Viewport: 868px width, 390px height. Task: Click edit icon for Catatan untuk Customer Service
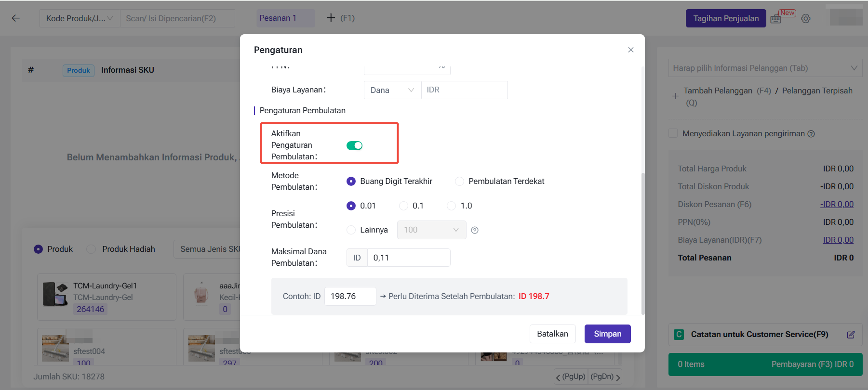coord(851,335)
